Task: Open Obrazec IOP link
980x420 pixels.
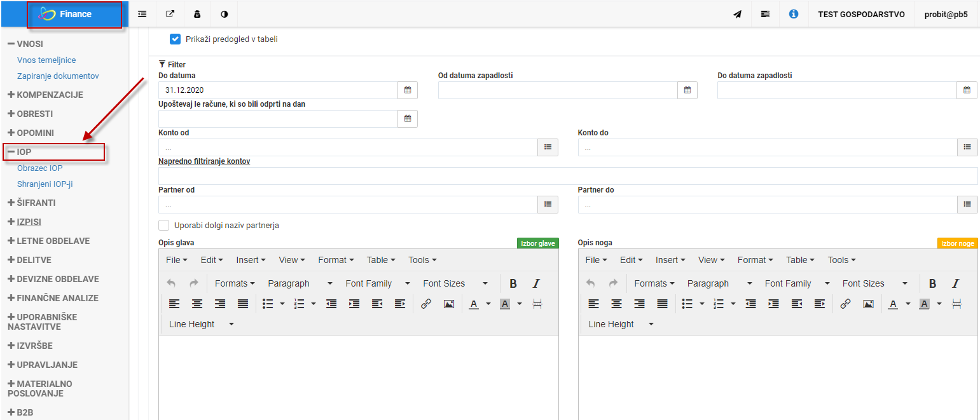Action: coord(40,168)
